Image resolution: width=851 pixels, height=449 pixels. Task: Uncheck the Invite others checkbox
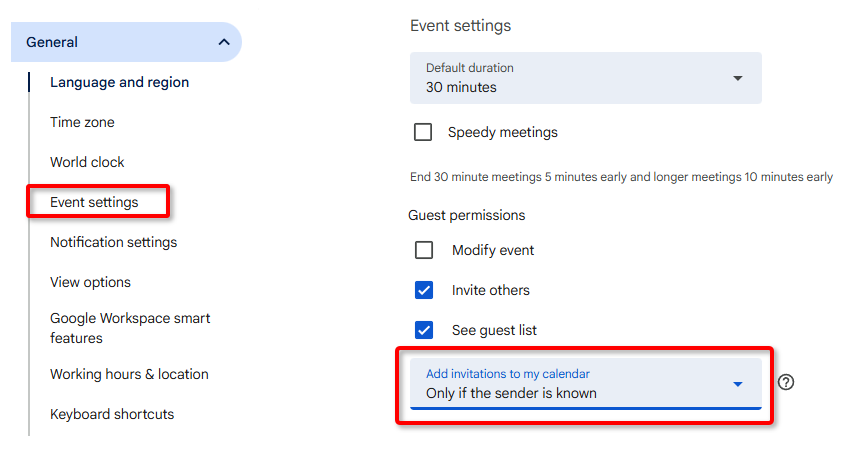(x=424, y=290)
